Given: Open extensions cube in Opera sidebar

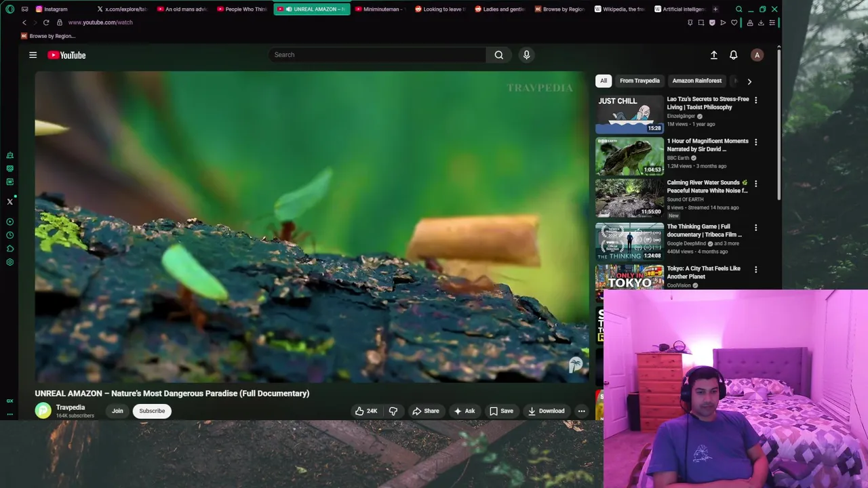Looking at the screenshot, I should pyautogui.click(x=9, y=249).
